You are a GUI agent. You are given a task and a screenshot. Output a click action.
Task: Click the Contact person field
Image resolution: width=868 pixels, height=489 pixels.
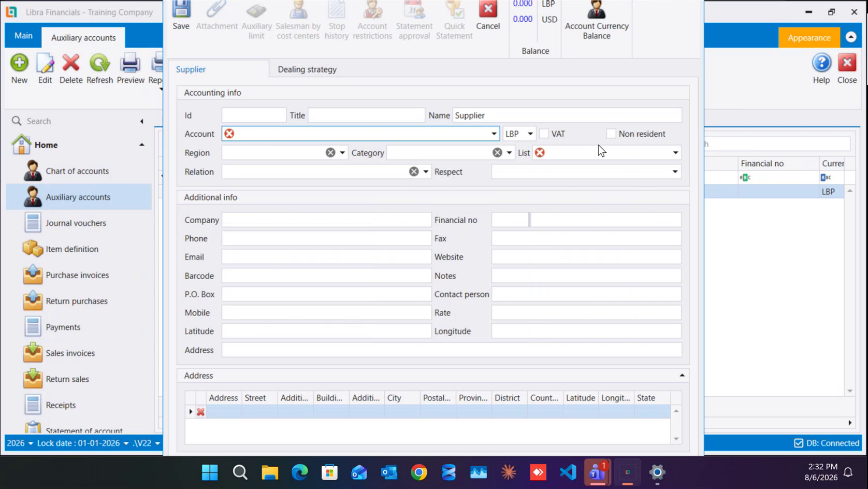pos(586,294)
